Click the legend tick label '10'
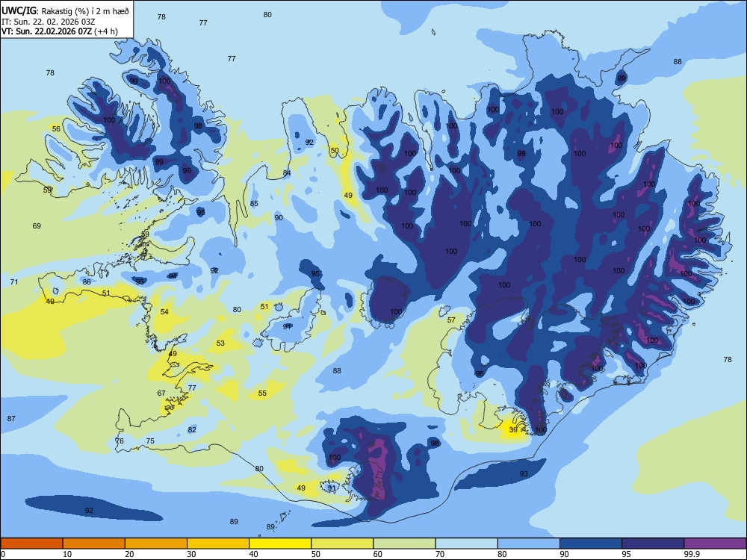This screenshot has height=560, width=747. pyautogui.click(x=67, y=554)
